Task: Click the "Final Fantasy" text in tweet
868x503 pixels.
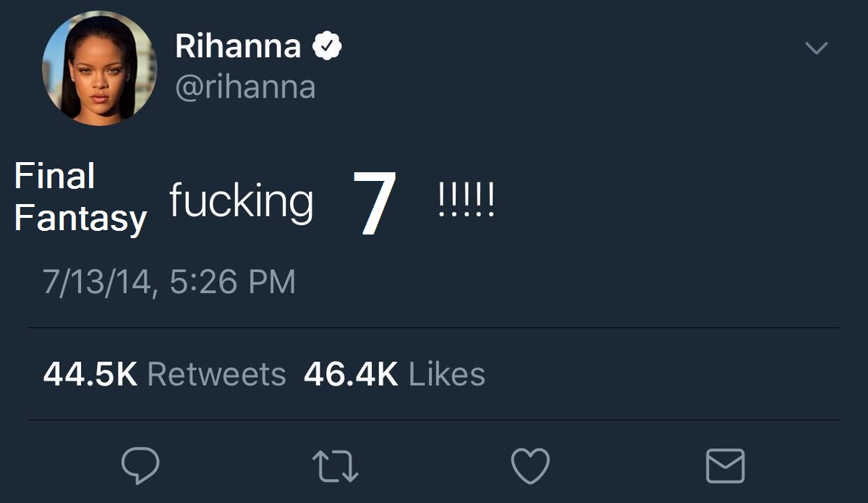Action: [80, 198]
